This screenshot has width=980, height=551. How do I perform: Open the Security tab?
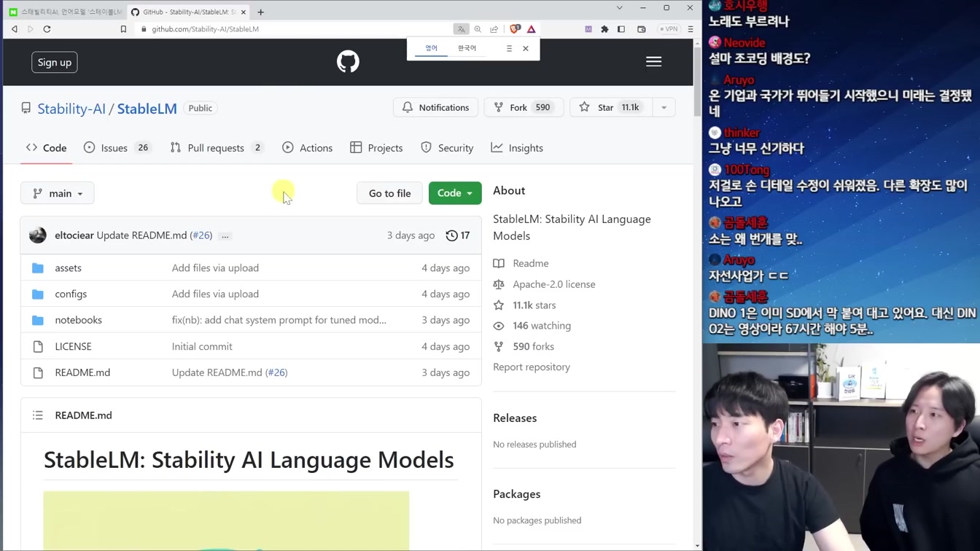pyautogui.click(x=447, y=148)
